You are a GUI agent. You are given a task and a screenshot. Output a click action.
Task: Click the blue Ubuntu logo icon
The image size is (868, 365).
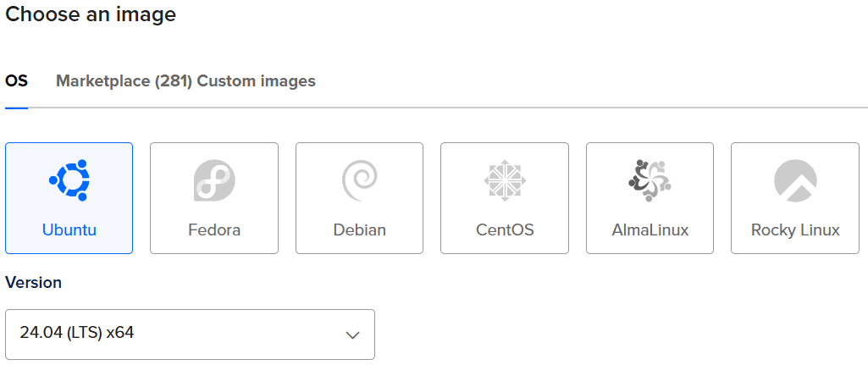click(69, 180)
